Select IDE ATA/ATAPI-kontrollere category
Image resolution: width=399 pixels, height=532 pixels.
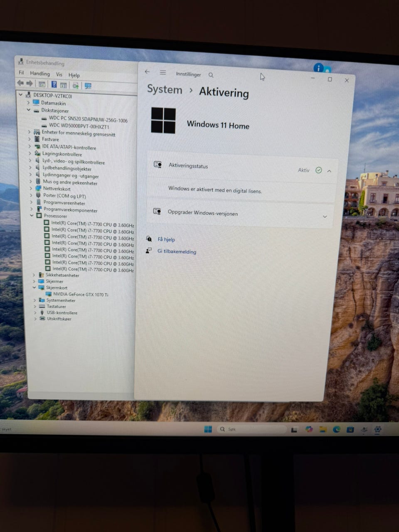(x=69, y=147)
